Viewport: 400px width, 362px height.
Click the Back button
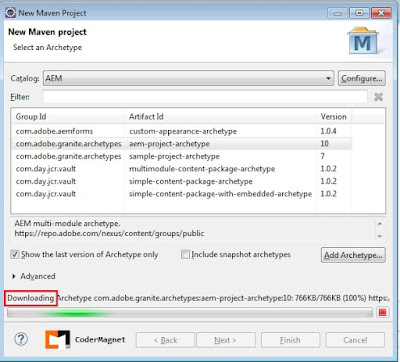tap(165, 340)
